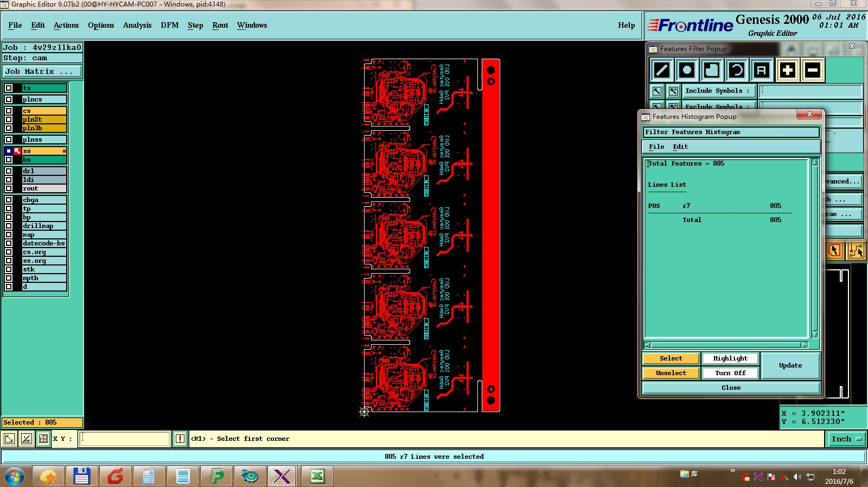Open the Windows Start menu
Screen dimensions: 868x487
[15, 477]
